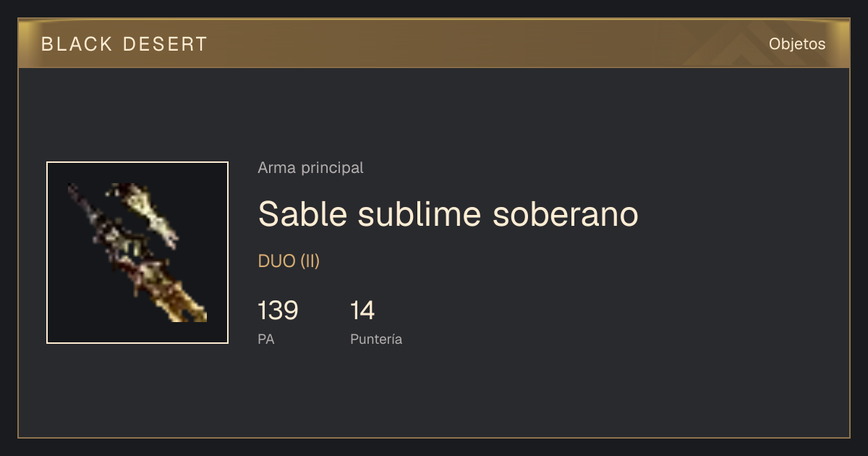
Task: Click the dark blade tip in weapon image
Action: click(x=78, y=195)
